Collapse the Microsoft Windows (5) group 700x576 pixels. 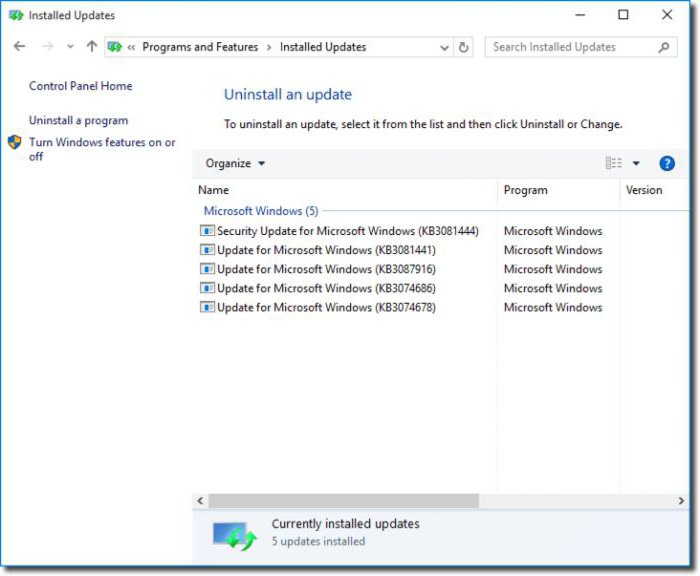pos(261,211)
